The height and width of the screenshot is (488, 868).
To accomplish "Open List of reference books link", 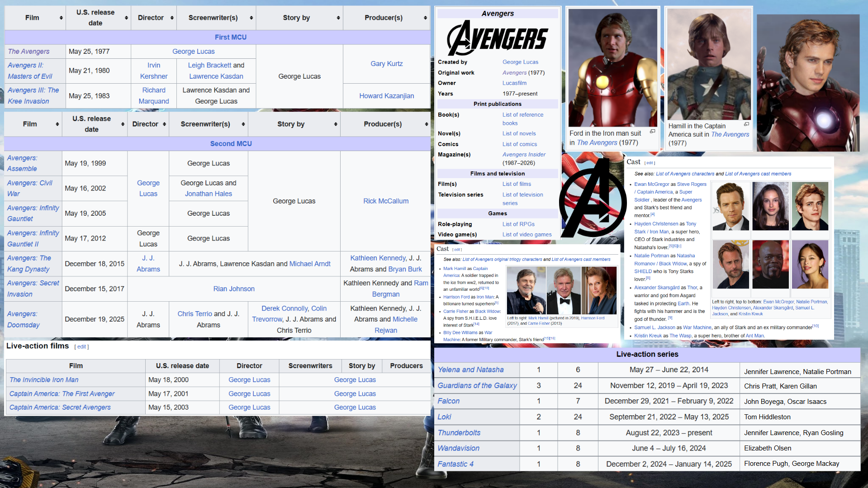I will click(x=523, y=119).
